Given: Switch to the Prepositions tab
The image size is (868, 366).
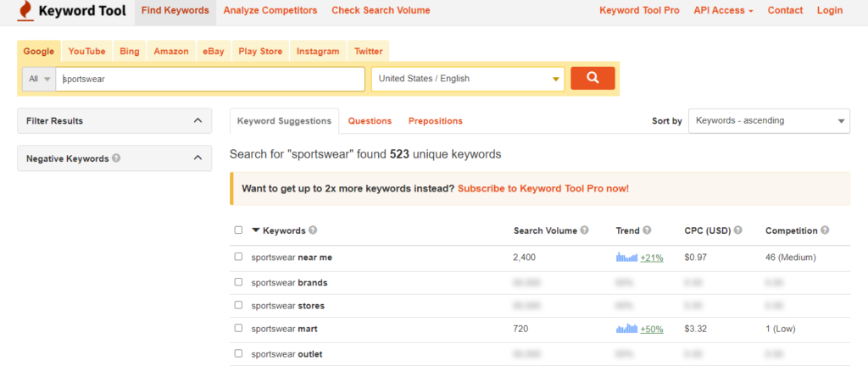Looking at the screenshot, I should tap(436, 120).
